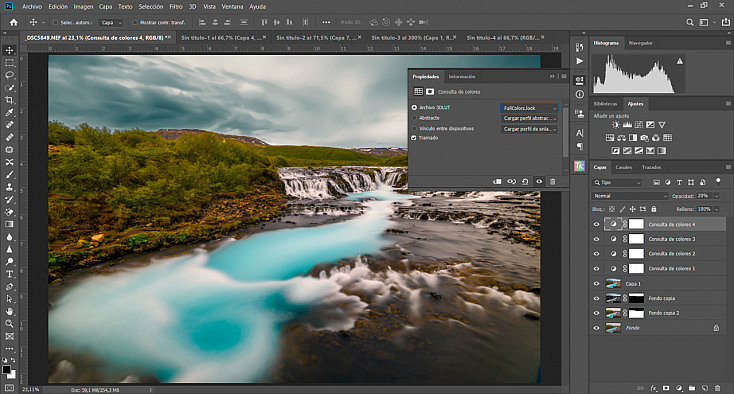This screenshot has height=394, width=734.
Task: Select the Vínculo entre dispositivos option
Action: coord(414,128)
